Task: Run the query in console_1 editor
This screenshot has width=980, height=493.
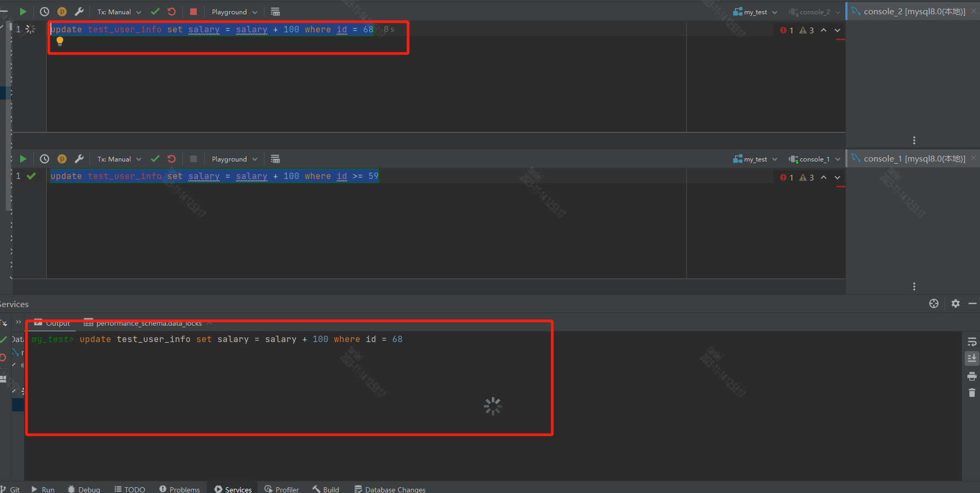Action: click(23, 159)
